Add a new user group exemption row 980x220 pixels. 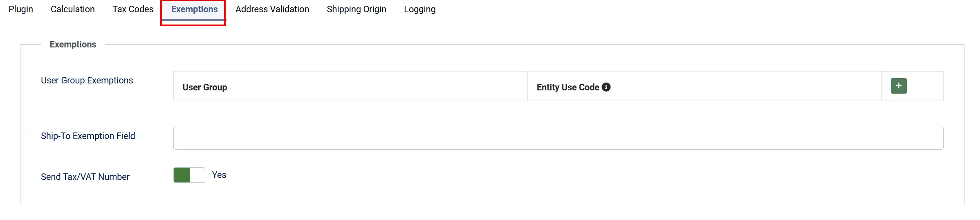(x=898, y=86)
